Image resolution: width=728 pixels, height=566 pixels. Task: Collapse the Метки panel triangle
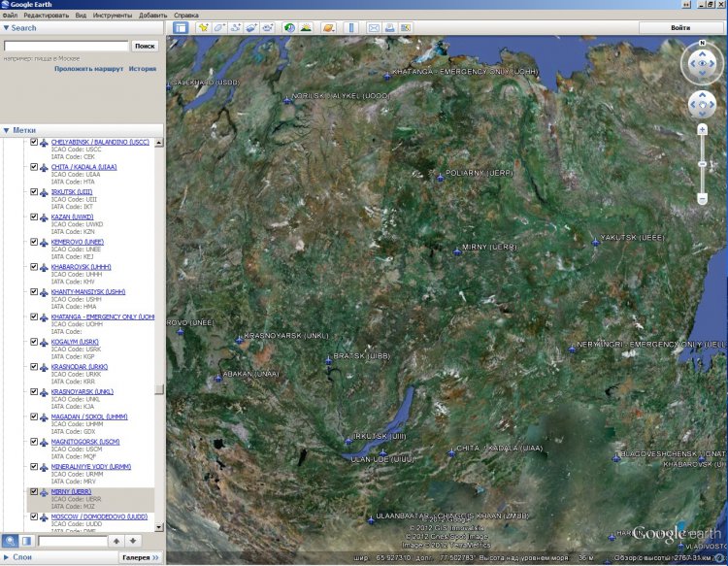(6, 130)
